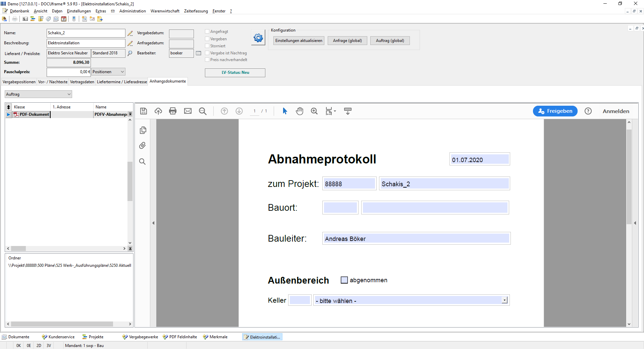Activate the selection arrow tool in PDF viewer

[285, 111]
